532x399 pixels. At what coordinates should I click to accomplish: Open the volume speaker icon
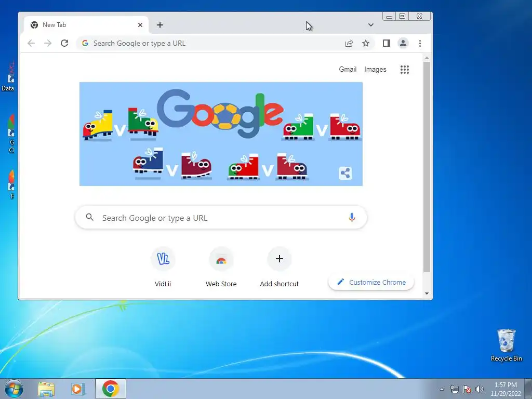coord(480,389)
